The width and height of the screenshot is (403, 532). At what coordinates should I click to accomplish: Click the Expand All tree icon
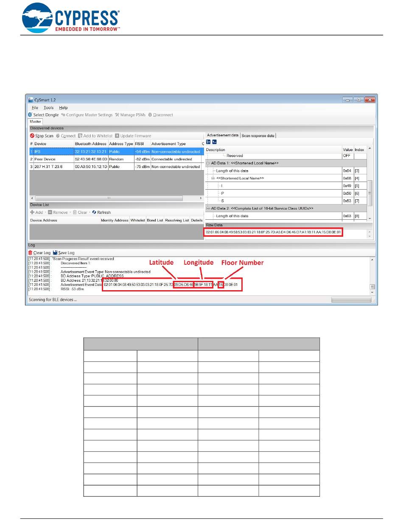pos(208,142)
